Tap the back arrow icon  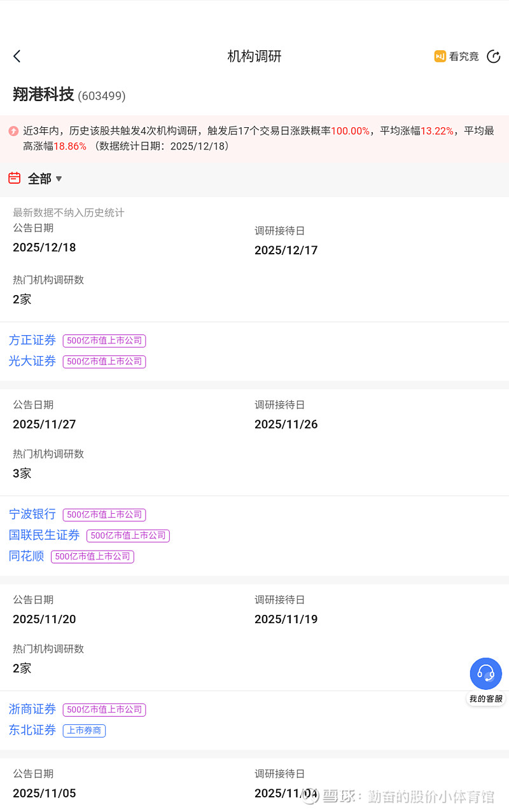coord(17,57)
